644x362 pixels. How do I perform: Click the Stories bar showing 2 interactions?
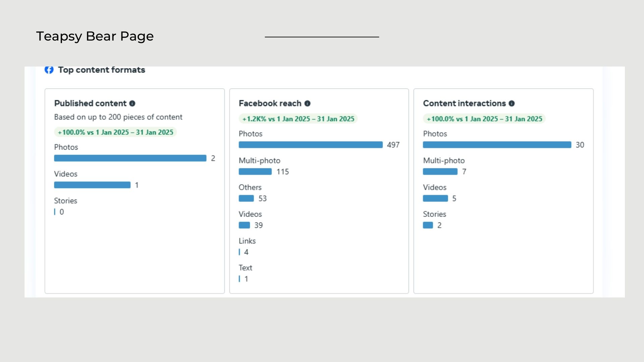(428, 225)
